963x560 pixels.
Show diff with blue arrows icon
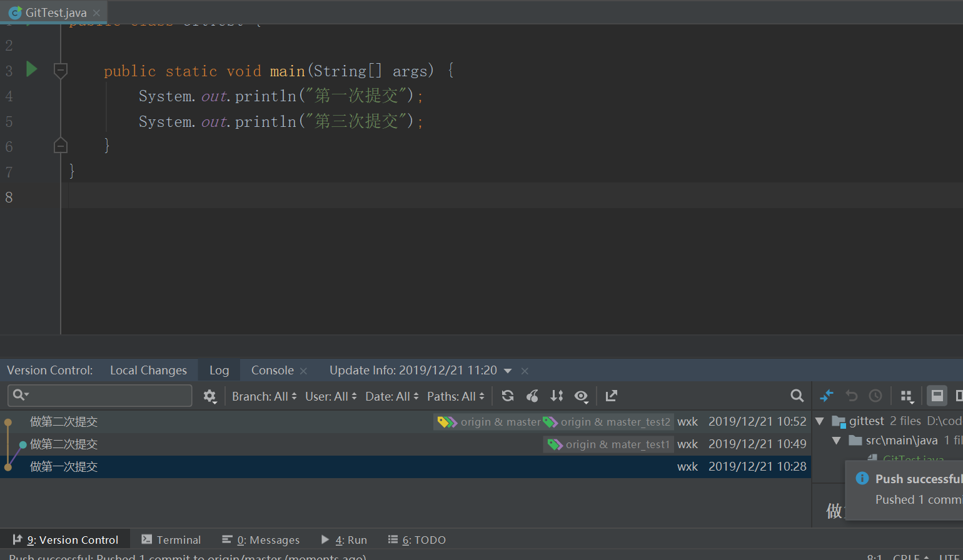pos(827,396)
